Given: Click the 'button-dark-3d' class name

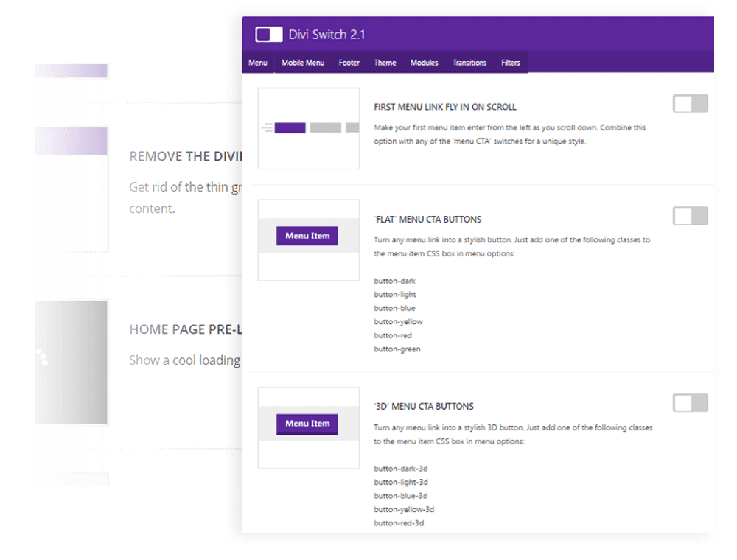Looking at the screenshot, I should [x=400, y=469].
